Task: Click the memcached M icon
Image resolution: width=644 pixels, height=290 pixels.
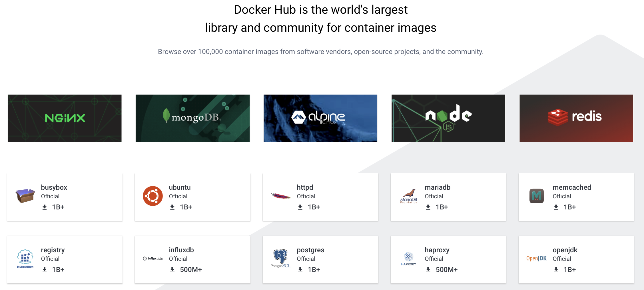Action: pos(536,196)
